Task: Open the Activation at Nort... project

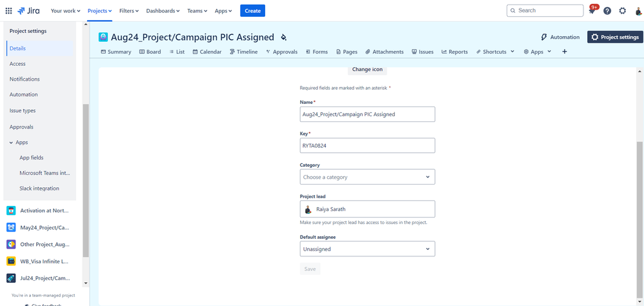Action: pos(39,210)
